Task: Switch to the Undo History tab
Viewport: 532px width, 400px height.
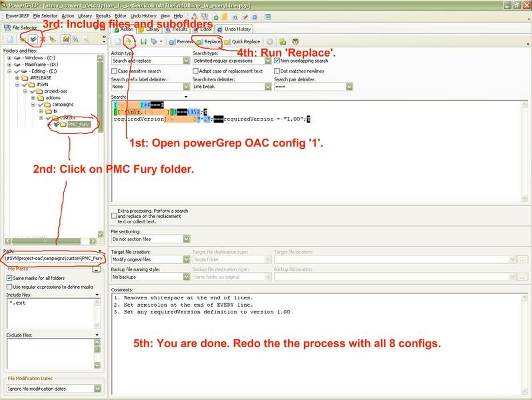Action: (237, 29)
